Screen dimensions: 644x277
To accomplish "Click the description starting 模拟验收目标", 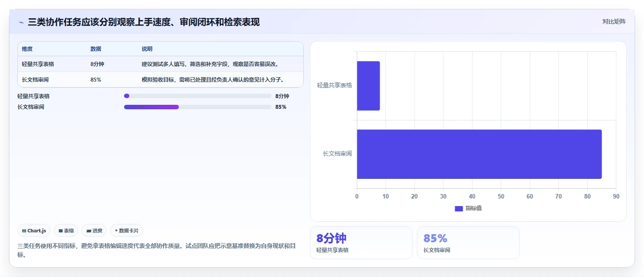I will click(x=213, y=80).
